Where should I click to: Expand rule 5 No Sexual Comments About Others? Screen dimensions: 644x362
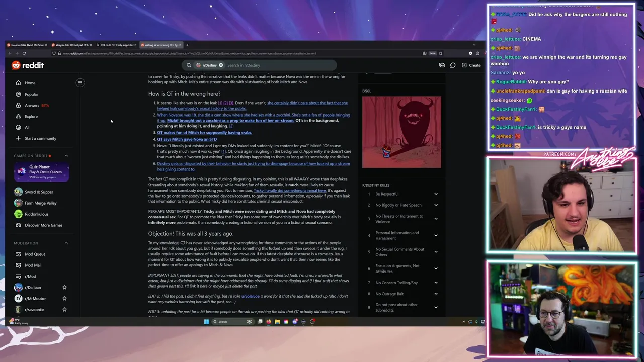436,252
